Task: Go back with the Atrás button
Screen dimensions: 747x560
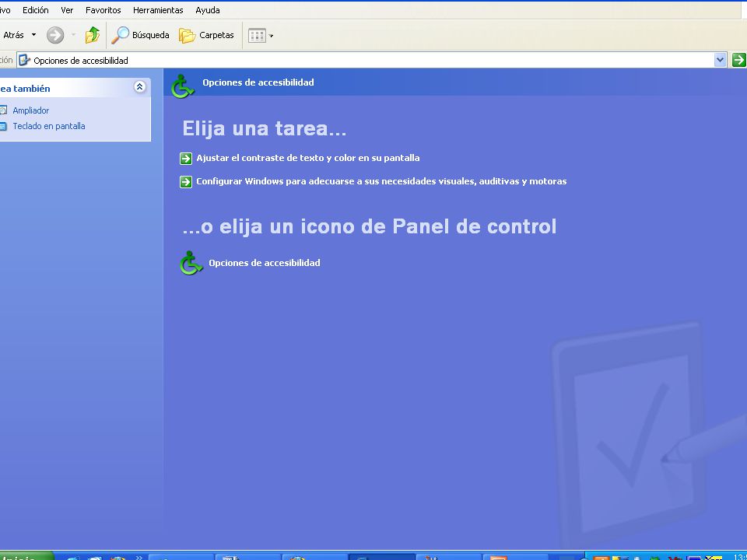Action: 13,35
